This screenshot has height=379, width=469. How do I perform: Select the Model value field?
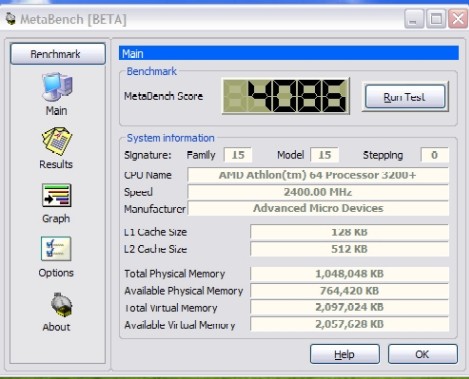(x=325, y=155)
